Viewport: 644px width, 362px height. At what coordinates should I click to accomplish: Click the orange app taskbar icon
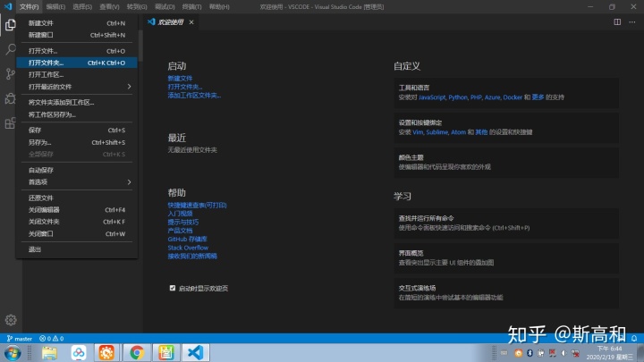pos(106,353)
